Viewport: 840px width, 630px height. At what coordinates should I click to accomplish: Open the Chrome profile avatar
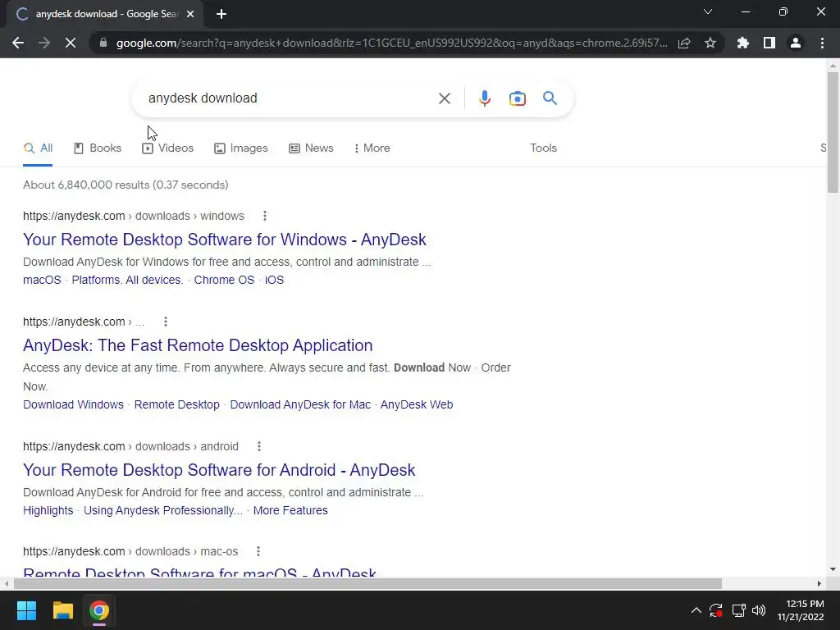(796, 43)
